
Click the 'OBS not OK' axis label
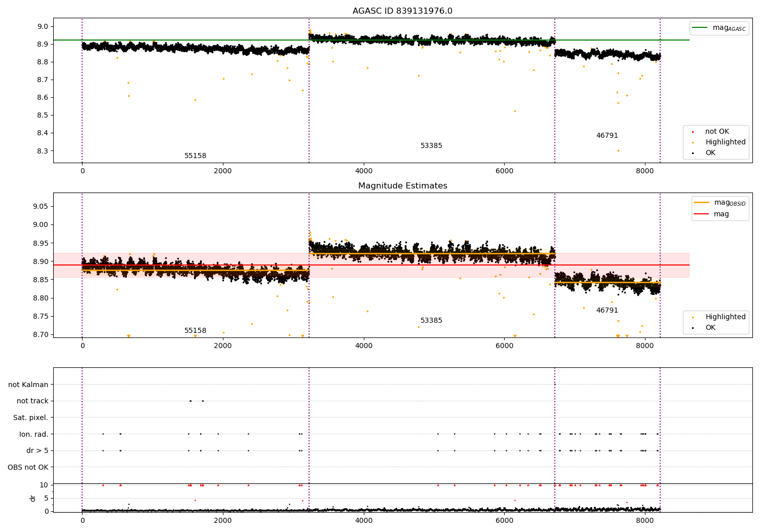click(x=28, y=467)
